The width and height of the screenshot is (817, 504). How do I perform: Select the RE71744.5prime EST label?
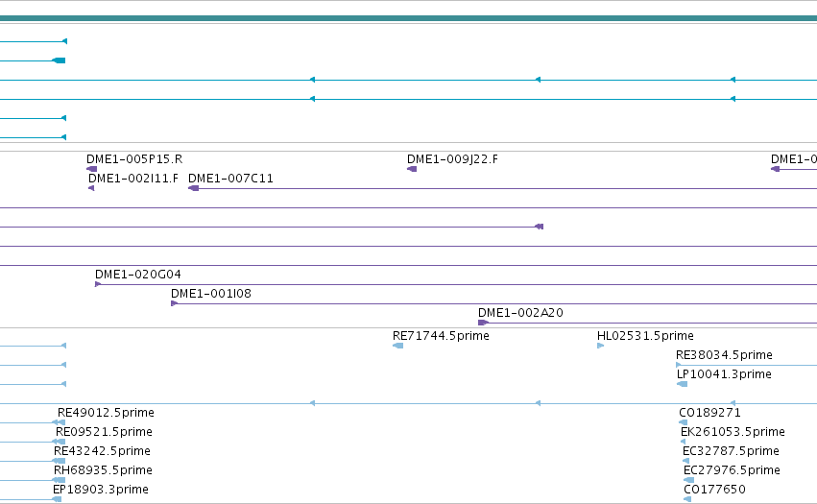(441, 336)
